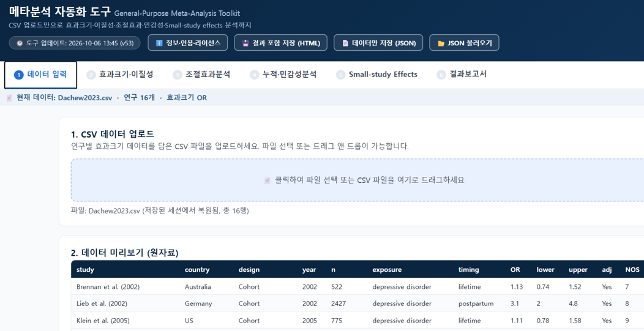
Task: Switch to the 효과크기·이질성 tab
Action: click(x=120, y=75)
